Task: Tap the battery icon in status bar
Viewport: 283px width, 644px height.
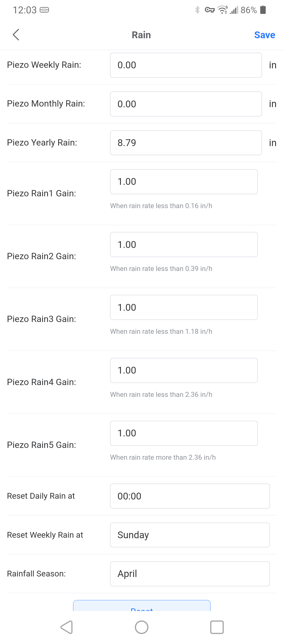Action: coord(263,10)
